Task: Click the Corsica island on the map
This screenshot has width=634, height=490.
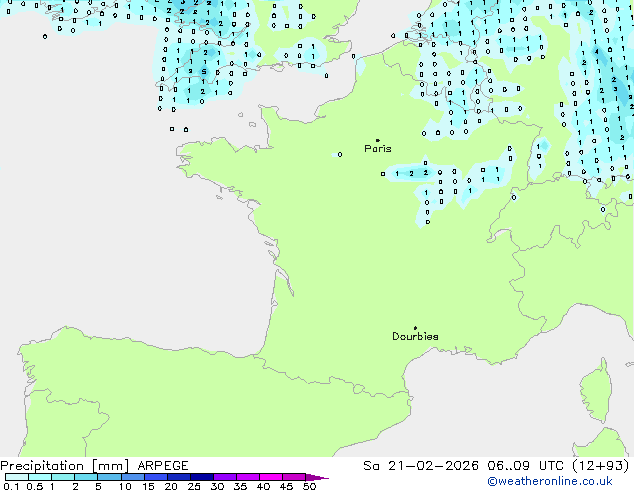Action: (596, 390)
